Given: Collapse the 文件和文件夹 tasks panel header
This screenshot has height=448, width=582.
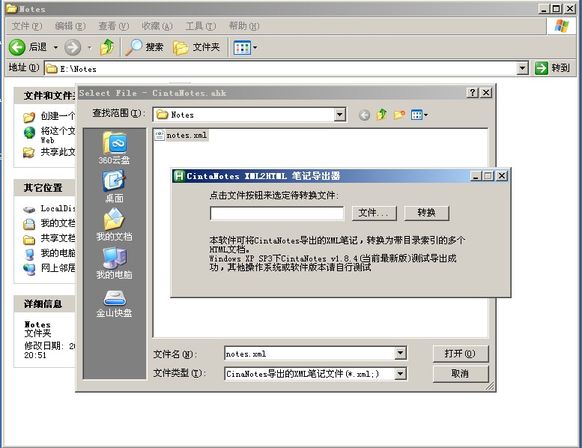Looking at the screenshot, I should [x=45, y=96].
